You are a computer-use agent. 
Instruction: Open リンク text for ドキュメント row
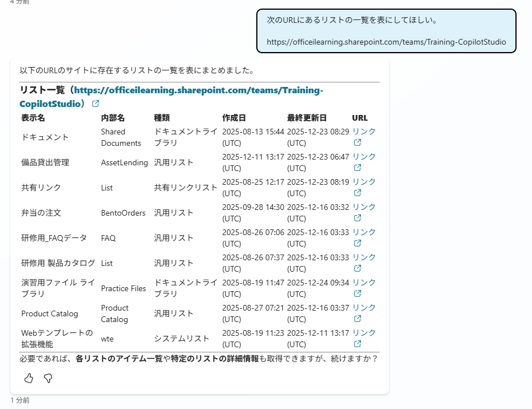pyautogui.click(x=364, y=131)
